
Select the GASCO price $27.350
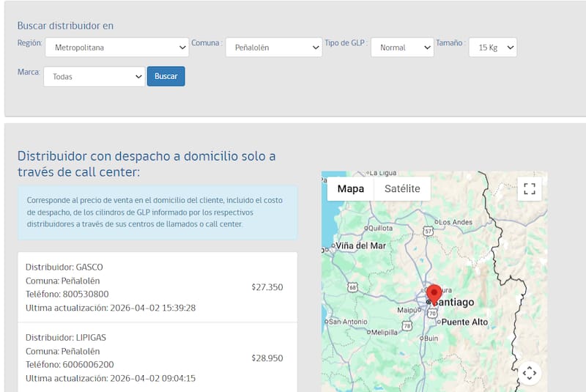click(x=267, y=287)
